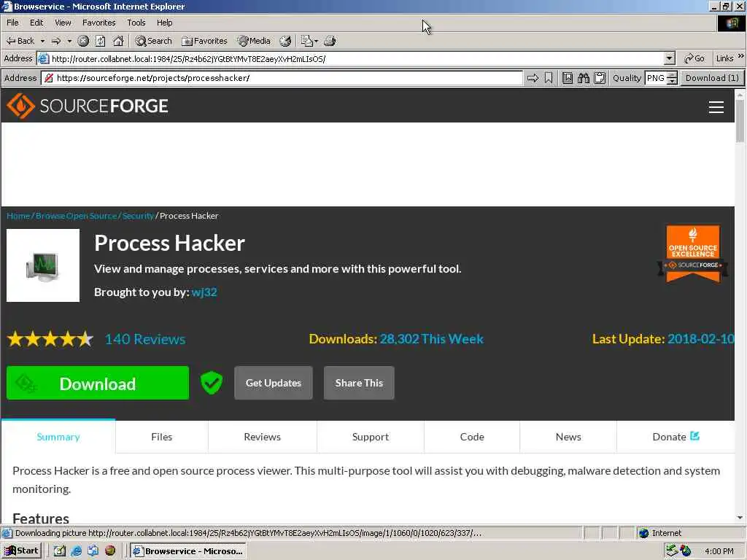Open SourceForge hamburger menu
Image resolution: width=747 pixels, height=560 pixels.
[x=716, y=107]
